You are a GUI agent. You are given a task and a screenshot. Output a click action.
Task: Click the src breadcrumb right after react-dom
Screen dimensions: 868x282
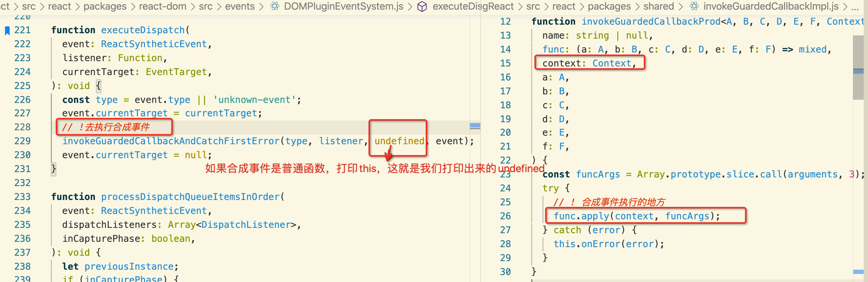[x=206, y=6]
